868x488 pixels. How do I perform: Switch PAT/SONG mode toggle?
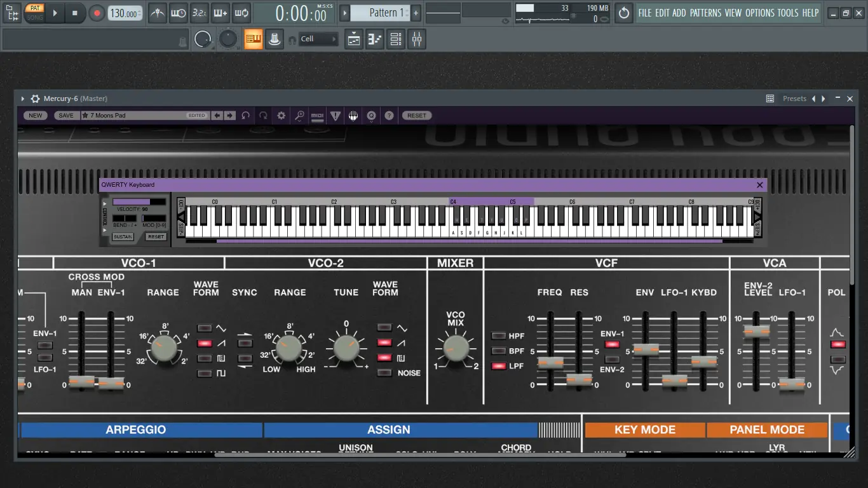click(x=35, y=13)
